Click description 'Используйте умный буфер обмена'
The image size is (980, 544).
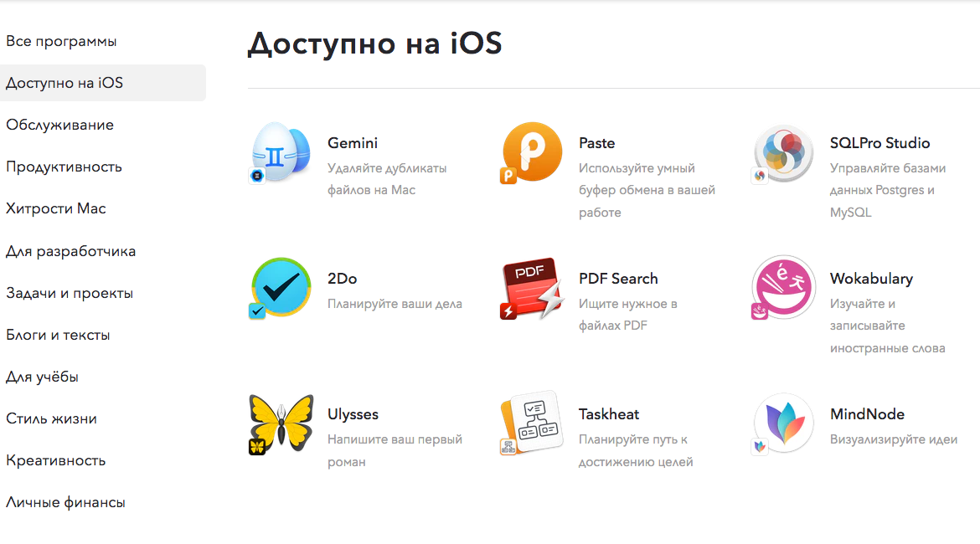pos(647,191)
